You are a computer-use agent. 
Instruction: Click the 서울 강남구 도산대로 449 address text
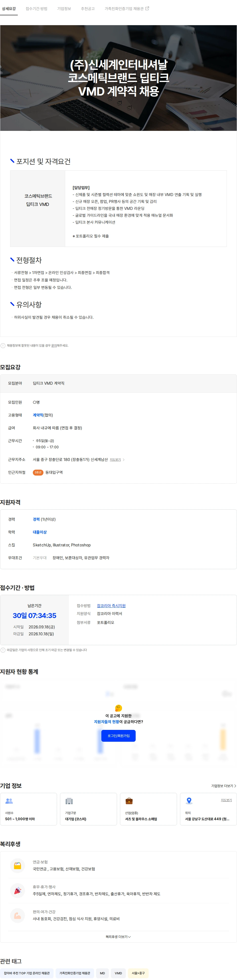click(x=207, y=819)
